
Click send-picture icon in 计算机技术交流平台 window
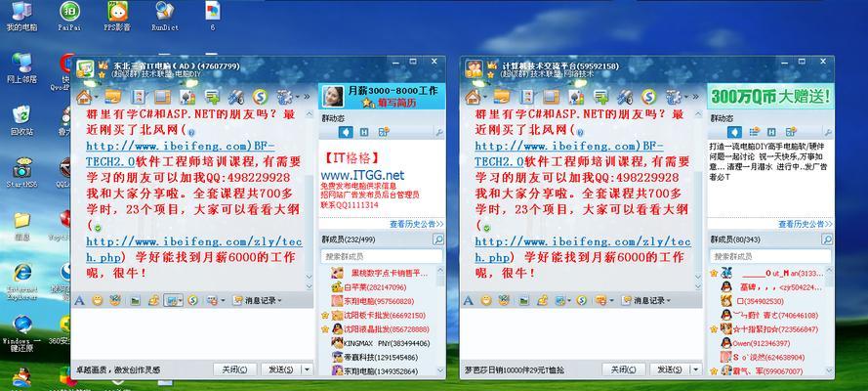pos(523,301)
